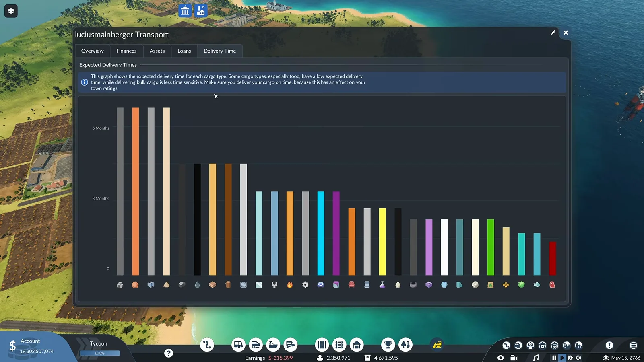This screenshot has height=362, width=644.
Task: Open road construction tools
Action: 322,345
